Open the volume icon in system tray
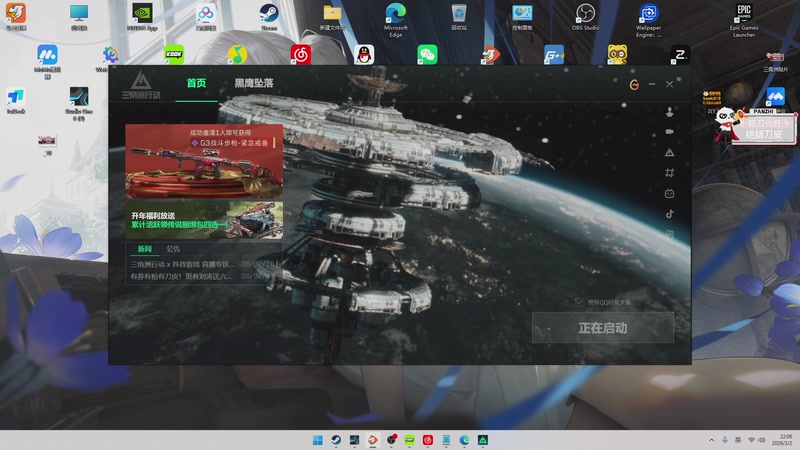 pos(762,440)
